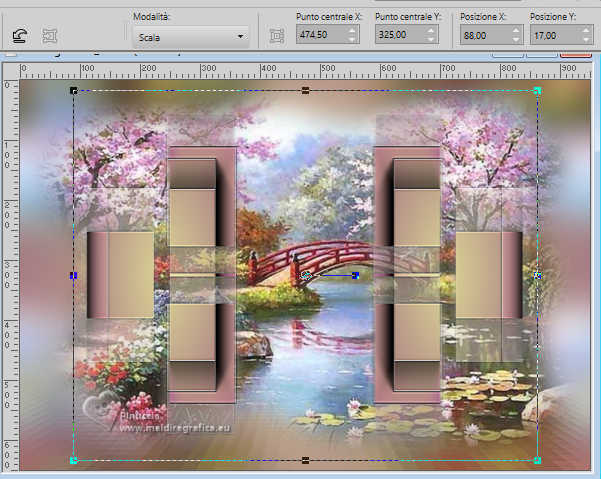
Task: Decrease Posizione Y with its down arrow
Action: tap(586, 40)
